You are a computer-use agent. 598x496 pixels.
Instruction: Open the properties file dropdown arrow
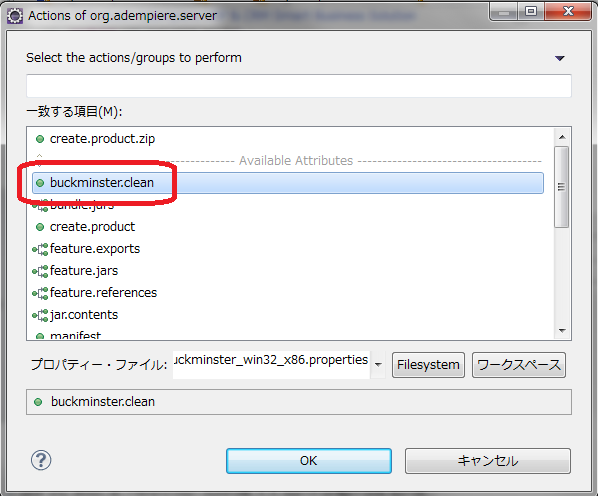coord(378,365)
